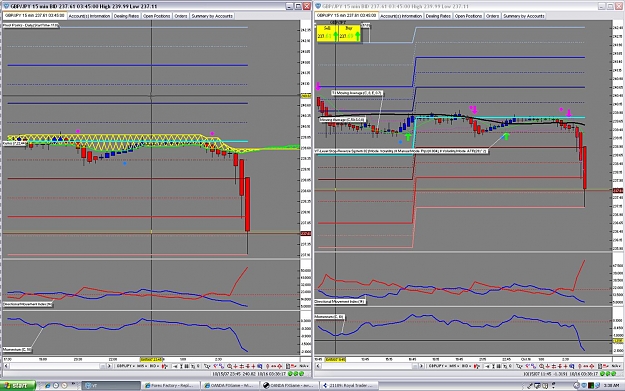Image resolution: width=625 pixels, height=391 pixels.
Task: Click the yellow Sell price button
Action: click(x=327, y=33)
